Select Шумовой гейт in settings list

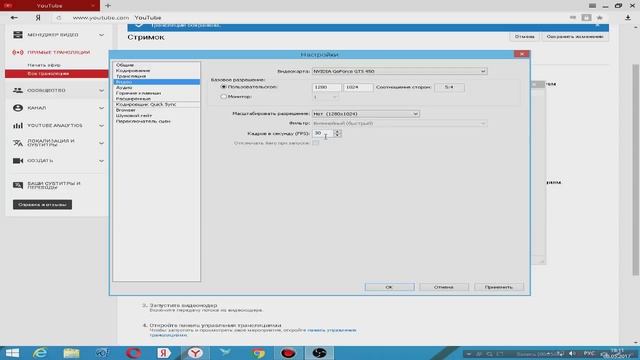coord(134,116)
